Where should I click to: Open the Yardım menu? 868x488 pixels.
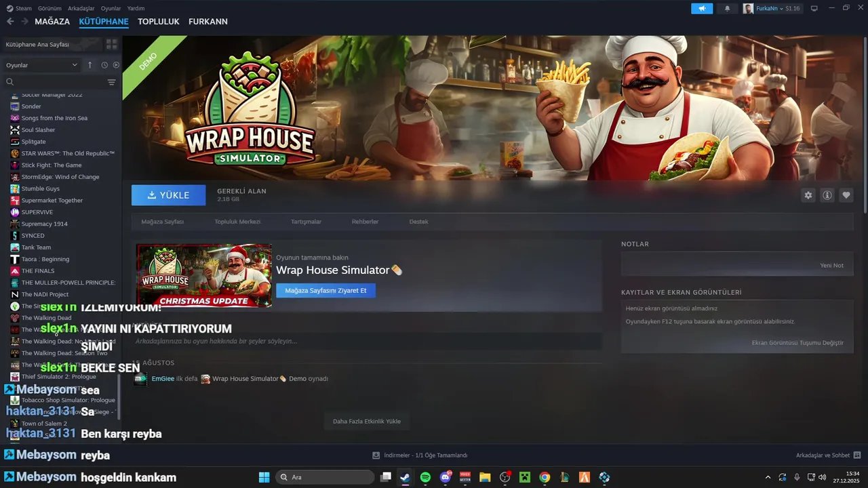pos(136,8)
